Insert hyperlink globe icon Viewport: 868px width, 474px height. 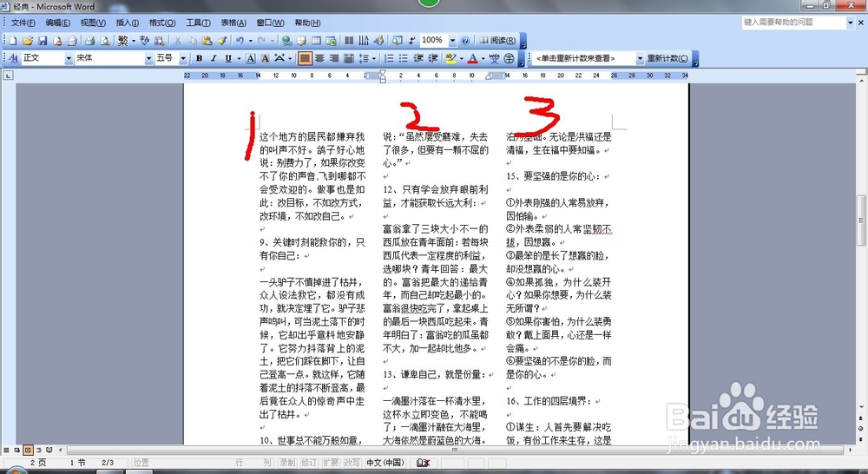(x=286, y=41)
